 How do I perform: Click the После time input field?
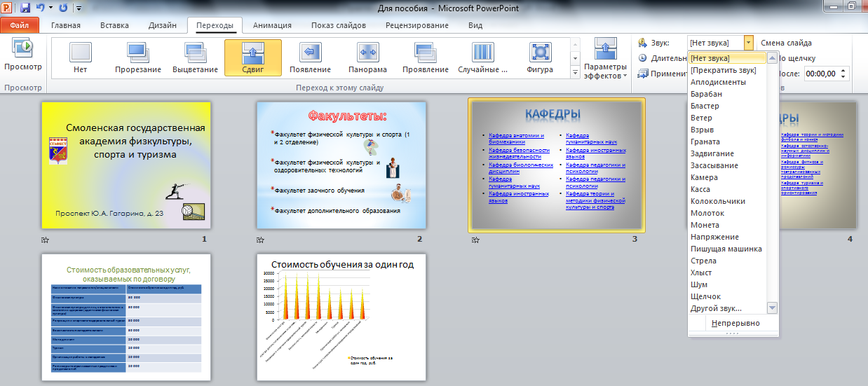(x=821, y=73)
